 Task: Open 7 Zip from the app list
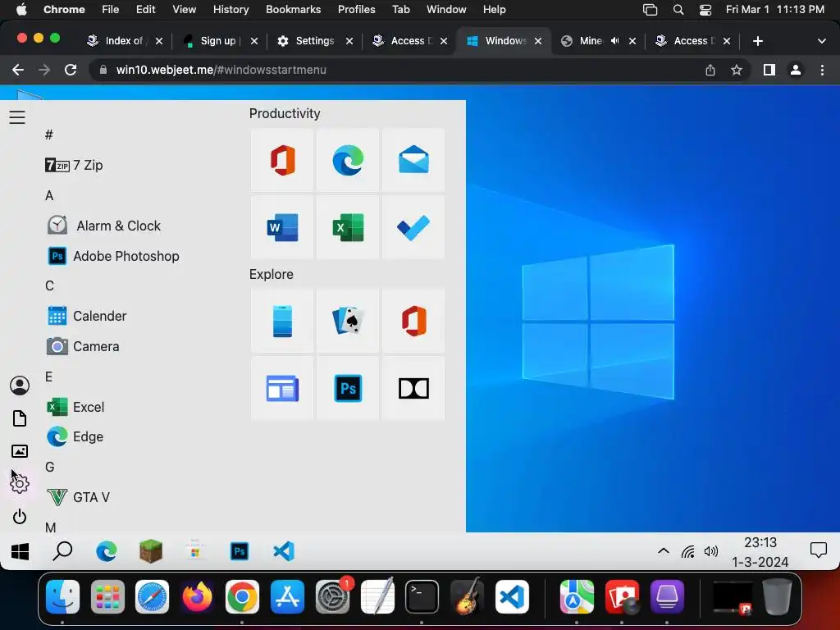coord(74,165)
